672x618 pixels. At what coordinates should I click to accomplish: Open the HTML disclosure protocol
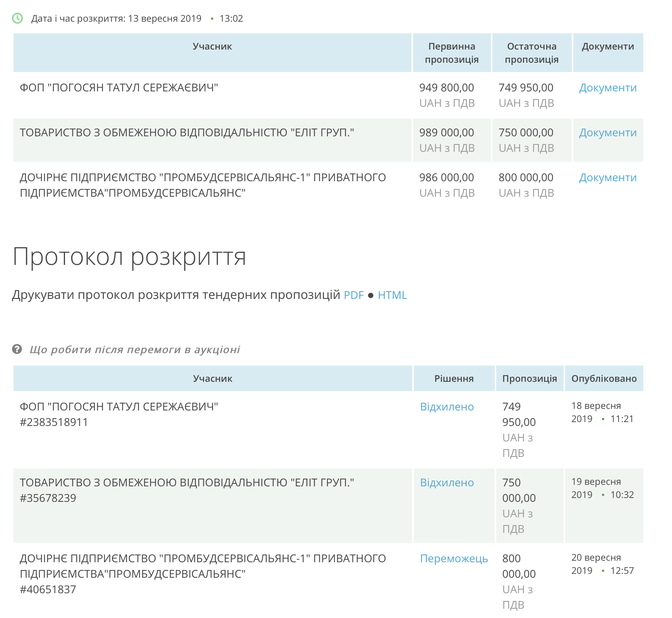click(392, 295)
